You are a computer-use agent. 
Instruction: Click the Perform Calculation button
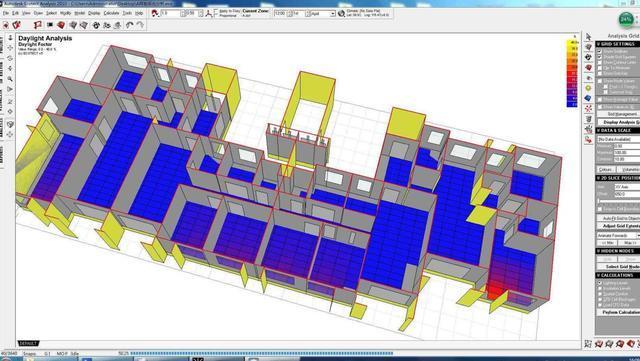tap(619, 312)
